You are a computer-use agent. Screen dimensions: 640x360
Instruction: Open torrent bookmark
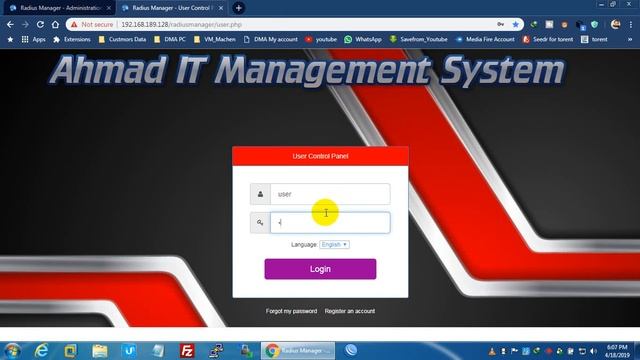pyautogui.click(x=594, y=39)
